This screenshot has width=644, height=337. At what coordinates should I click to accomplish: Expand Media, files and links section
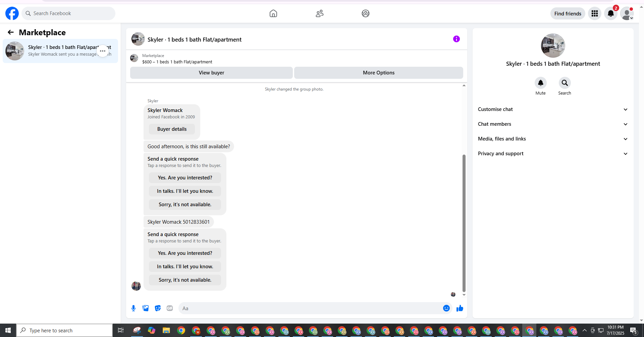[553, 139]
